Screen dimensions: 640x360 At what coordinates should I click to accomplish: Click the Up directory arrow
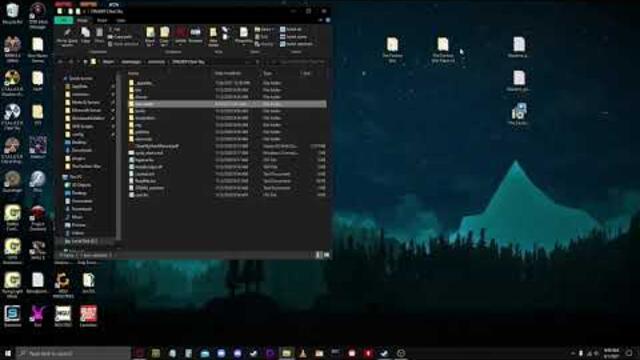click(85, 62)
